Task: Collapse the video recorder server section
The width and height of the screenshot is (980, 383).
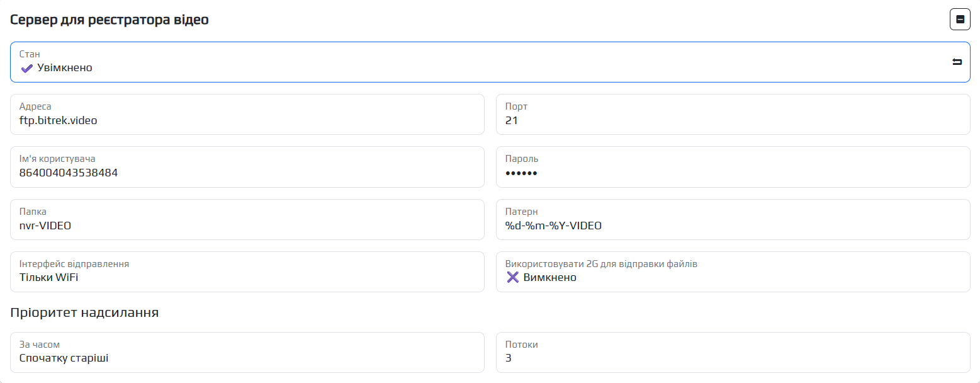Action: (960, 20)
